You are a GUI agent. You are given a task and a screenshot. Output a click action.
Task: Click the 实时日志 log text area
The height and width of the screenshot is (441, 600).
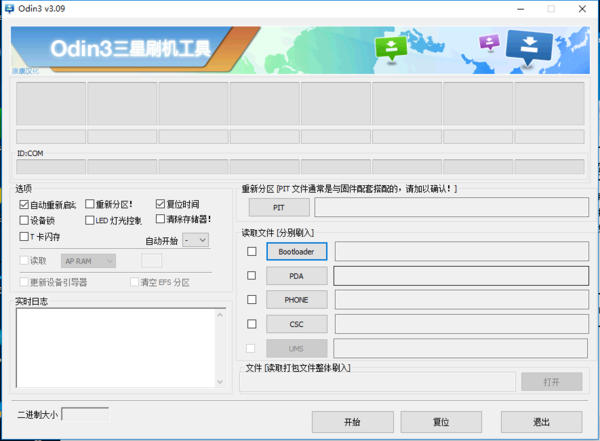click(x=116, y=348)
